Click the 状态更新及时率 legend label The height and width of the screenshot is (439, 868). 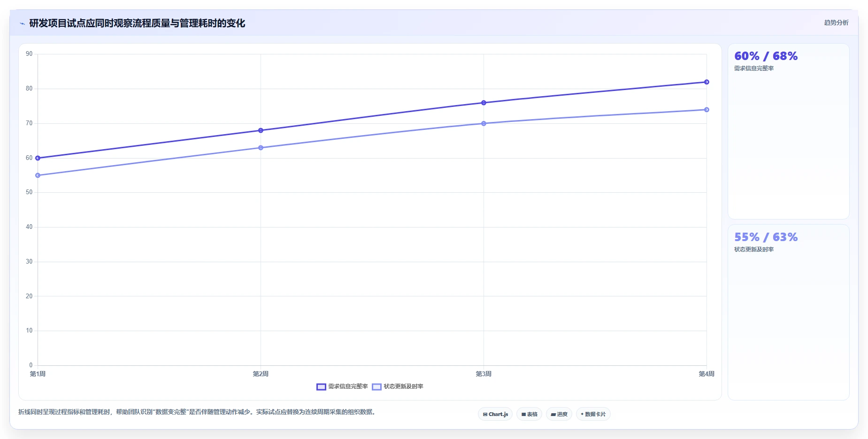click(x=403, y=386)
